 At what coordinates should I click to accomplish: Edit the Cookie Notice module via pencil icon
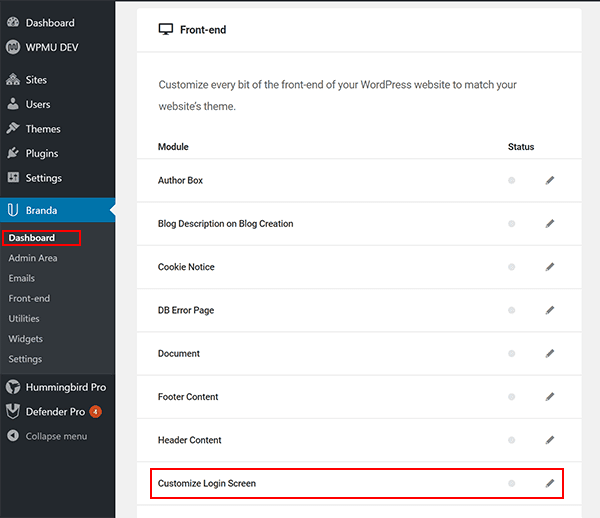point(549,267)
